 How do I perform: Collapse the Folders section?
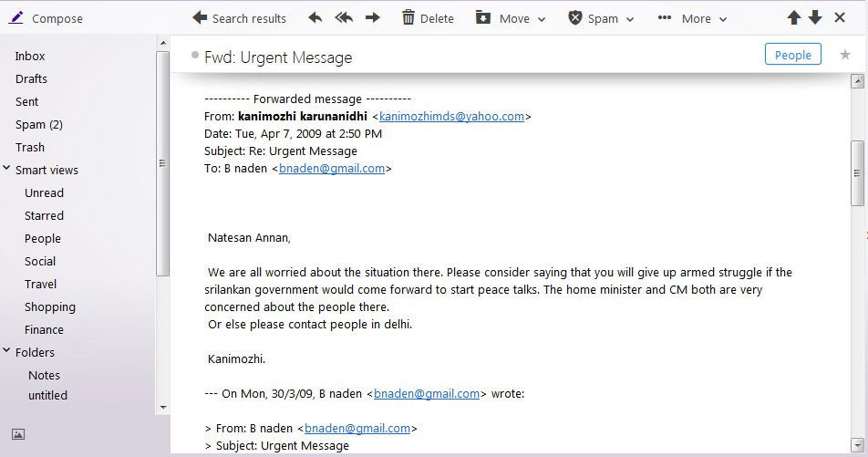7,351
